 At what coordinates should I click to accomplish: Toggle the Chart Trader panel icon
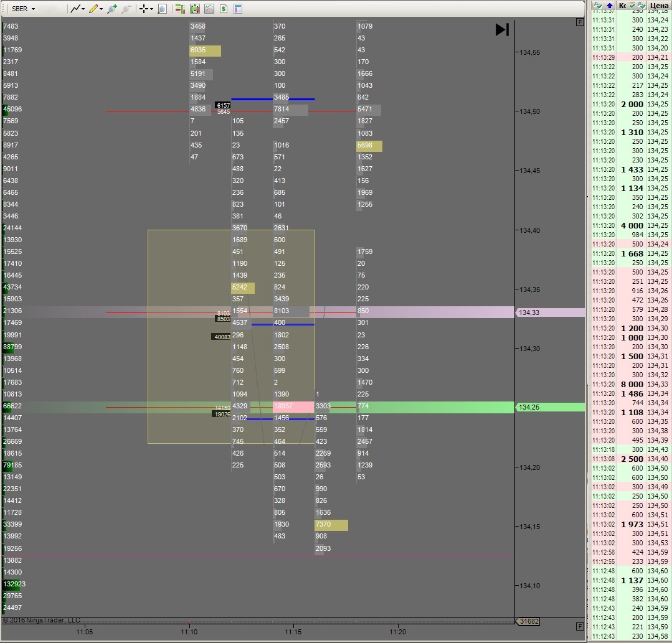point(180,9)
